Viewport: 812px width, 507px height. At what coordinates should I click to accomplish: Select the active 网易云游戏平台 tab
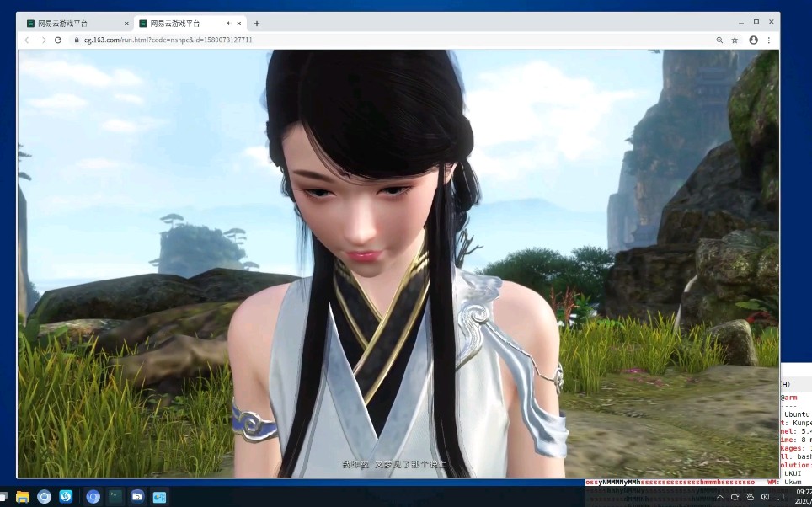point(190,24)
